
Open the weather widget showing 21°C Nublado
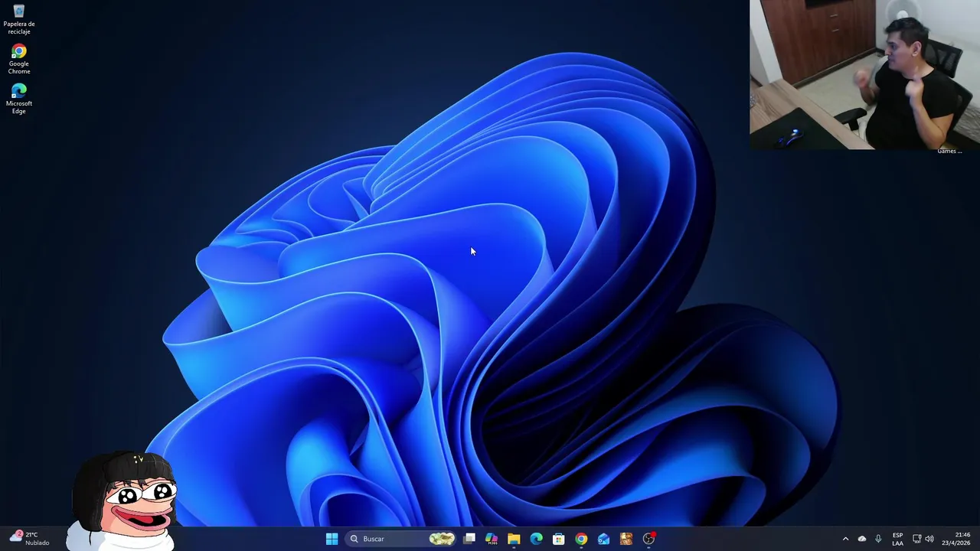coord(29,539)
